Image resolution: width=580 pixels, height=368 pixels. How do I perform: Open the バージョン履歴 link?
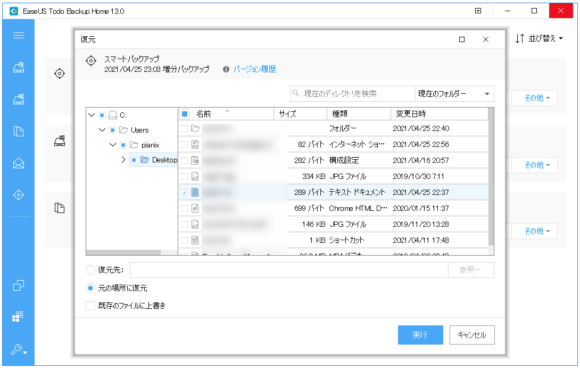[x=254, y=69]
